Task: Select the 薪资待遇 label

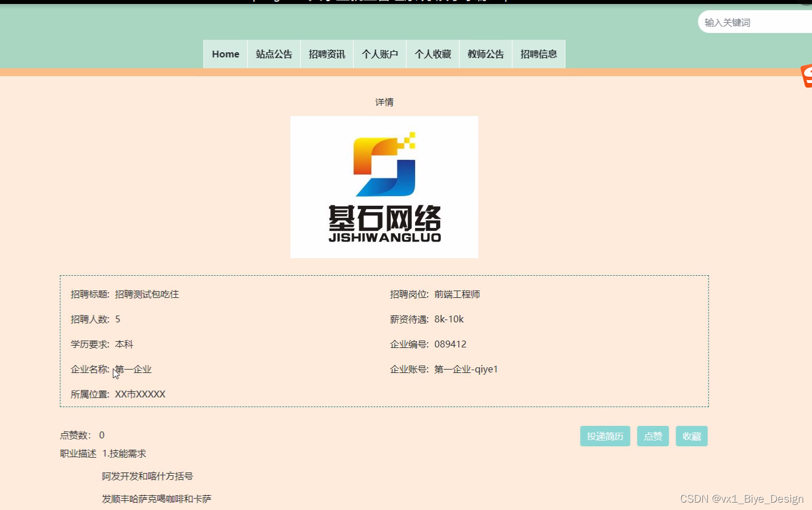Action: click(409, 320)
